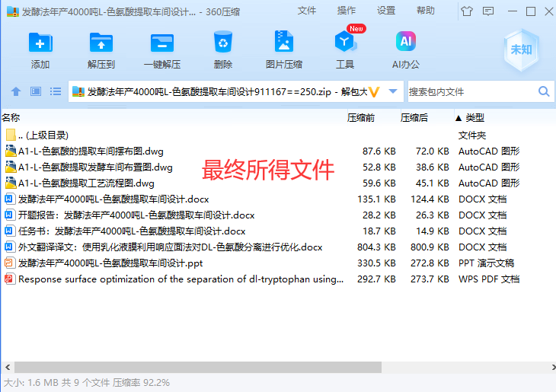This screenshot has height=392, width=556.
Task: Select the parent directory folder icon
Action: coord(11,135)
